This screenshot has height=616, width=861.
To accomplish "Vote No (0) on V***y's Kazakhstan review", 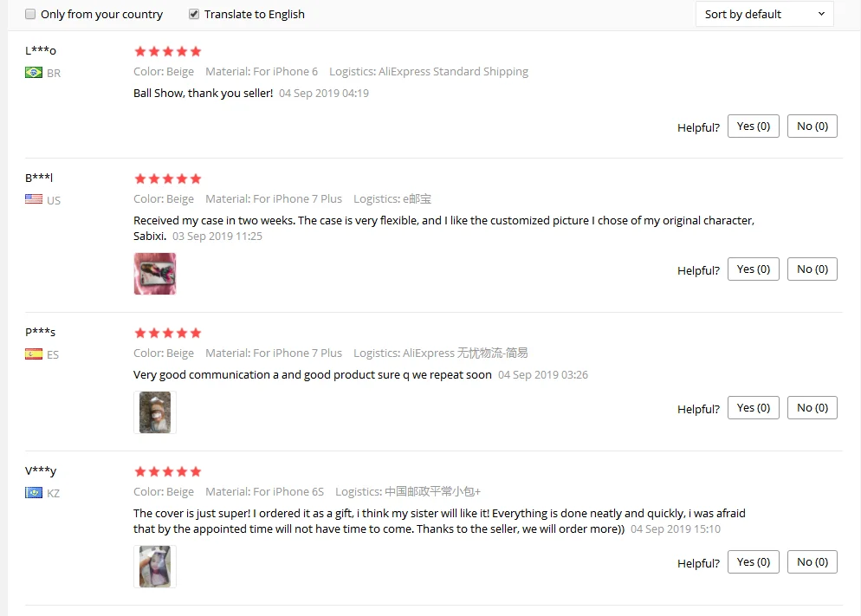I will [812, 562].
